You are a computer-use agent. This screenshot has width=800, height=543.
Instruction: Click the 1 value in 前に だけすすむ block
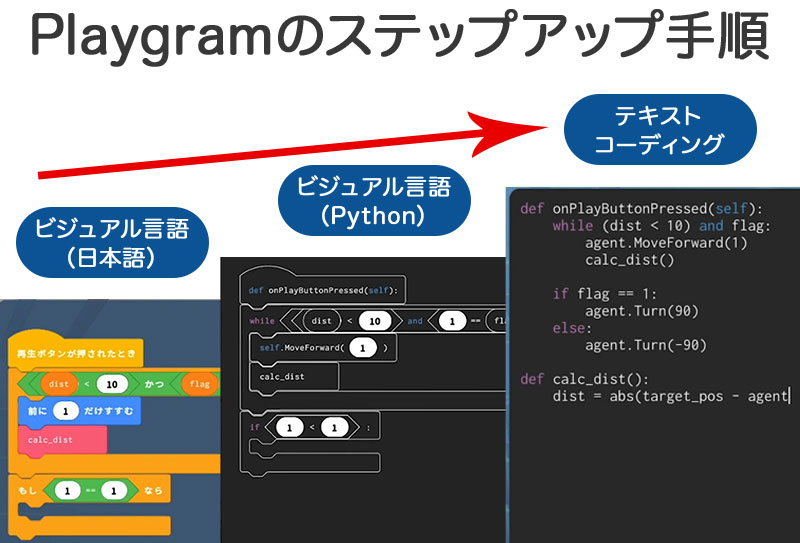(x=65, y=411)
